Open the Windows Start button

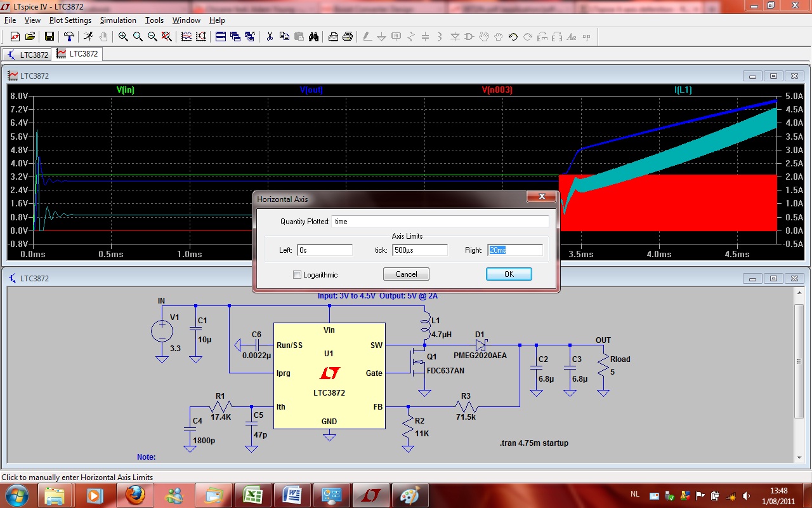[x=16, y=494]
